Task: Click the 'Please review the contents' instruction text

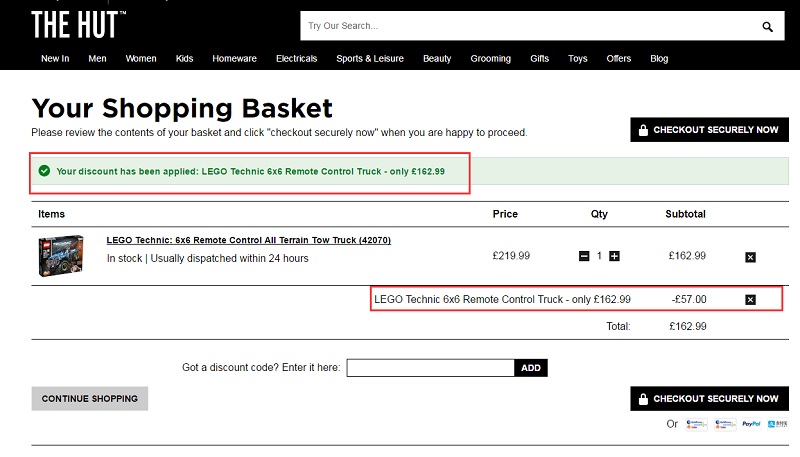Action: pyautogui.click(x=279, y=133)
